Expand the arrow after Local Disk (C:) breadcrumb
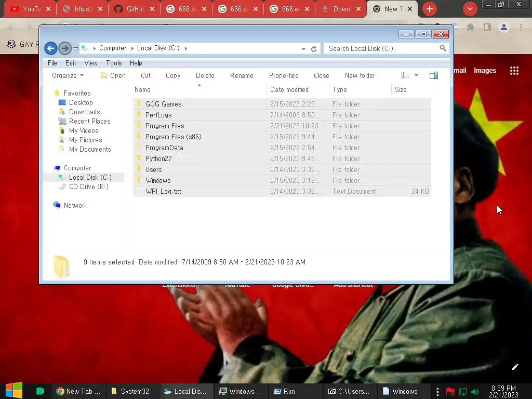The width and height of the screenshot is (532, 399). pyautogui.click(x=186, y=48)
